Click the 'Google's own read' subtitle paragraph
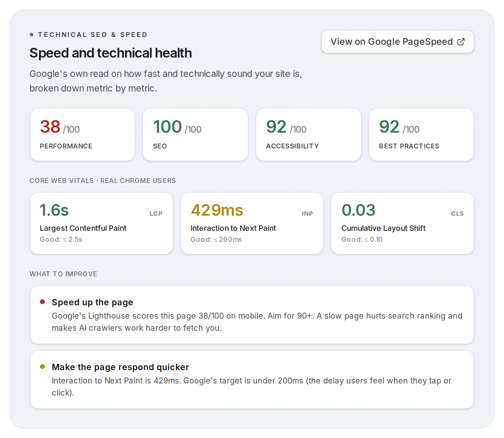This screenshot has height=438, width=504. click(166, 81)
